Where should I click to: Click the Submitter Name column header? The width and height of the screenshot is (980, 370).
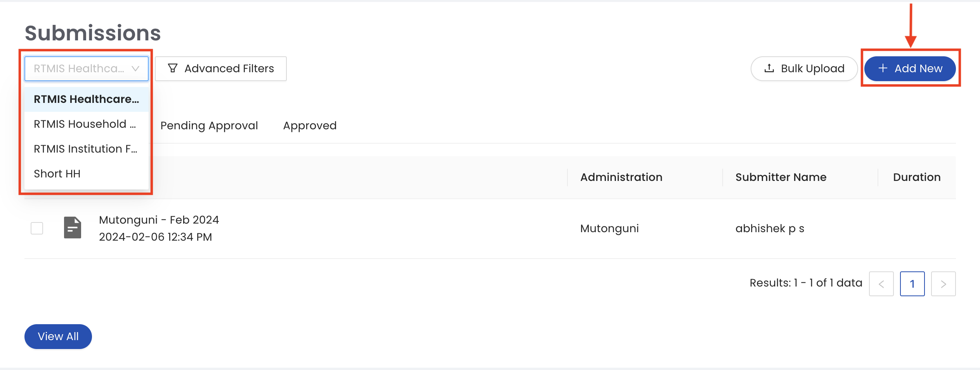(781, 177)
